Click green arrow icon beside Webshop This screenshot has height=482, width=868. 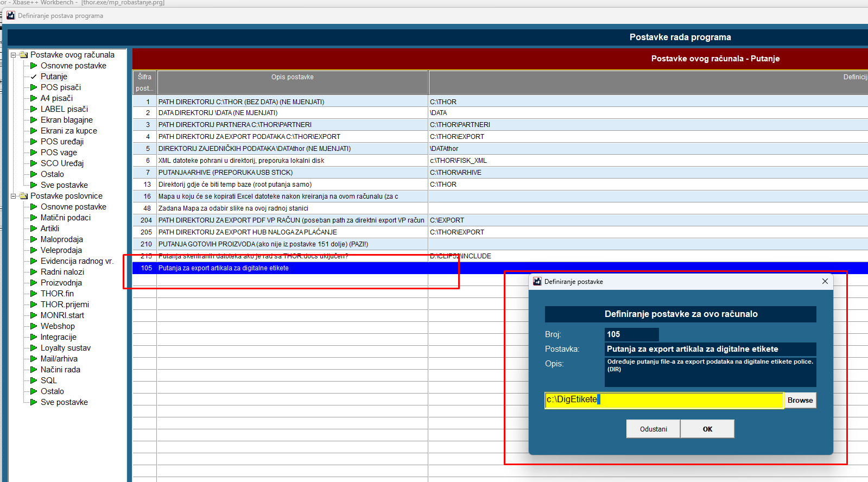34,326
